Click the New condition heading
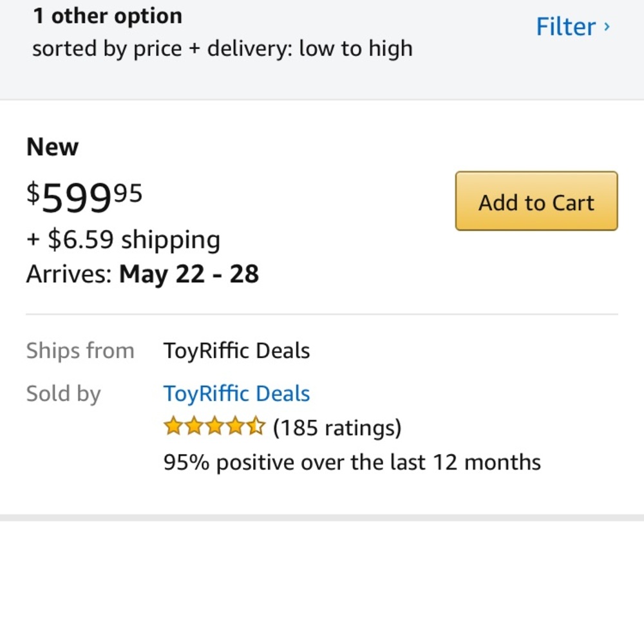 [52, 147]
